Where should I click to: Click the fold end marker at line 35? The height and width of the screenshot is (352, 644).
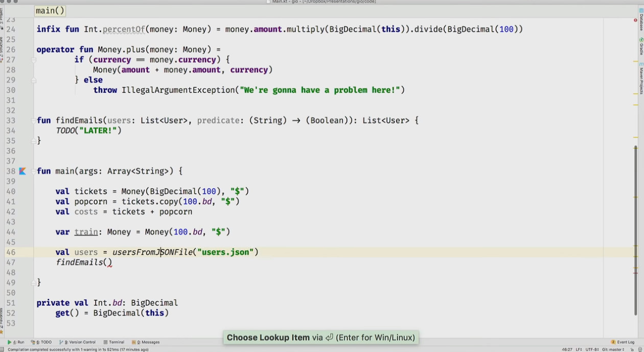point(34,141)
